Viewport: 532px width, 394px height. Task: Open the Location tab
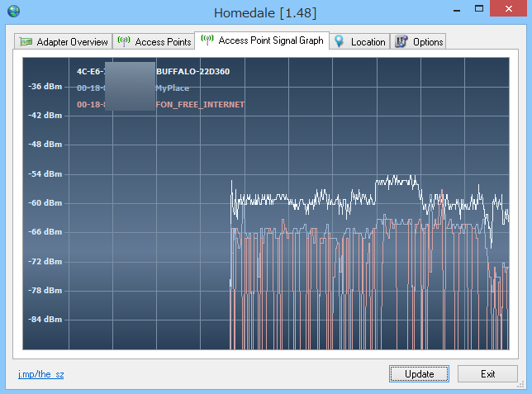click(359, 42)
